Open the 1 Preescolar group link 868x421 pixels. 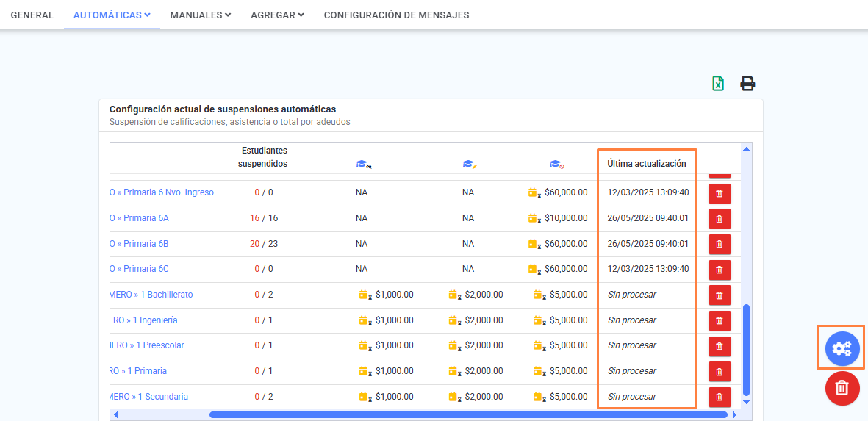[147, 345]
